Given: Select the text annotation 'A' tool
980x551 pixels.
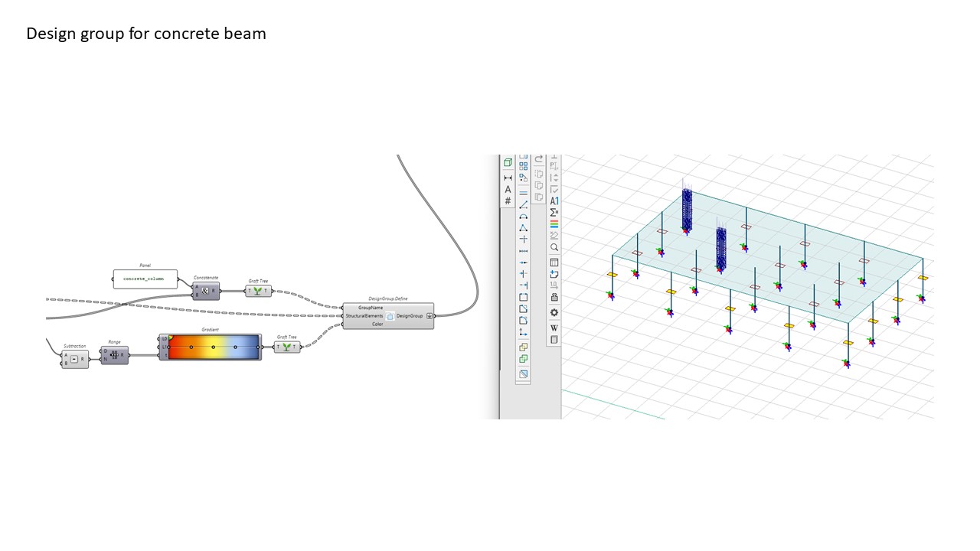Looking at the screenshot, I should pos(508,189).
